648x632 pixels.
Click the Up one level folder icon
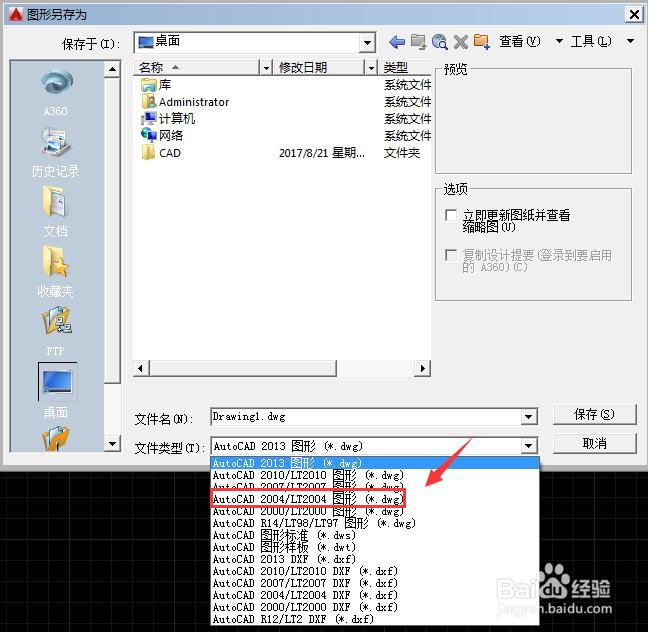tap(418, 42)
